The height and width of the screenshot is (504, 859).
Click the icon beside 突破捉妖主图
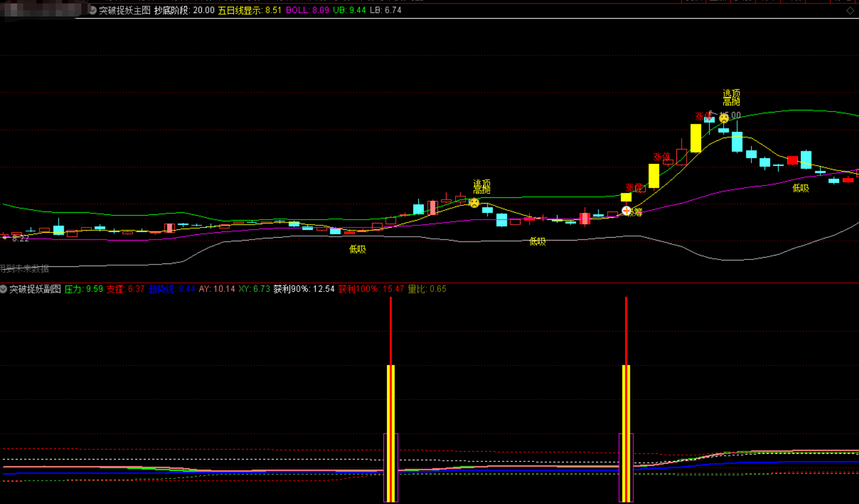93,10
